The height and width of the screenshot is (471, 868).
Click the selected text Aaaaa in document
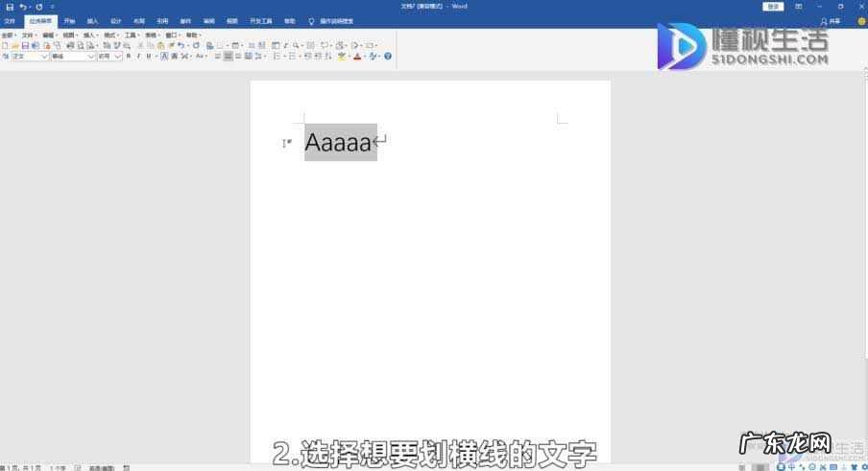(338, 143)
